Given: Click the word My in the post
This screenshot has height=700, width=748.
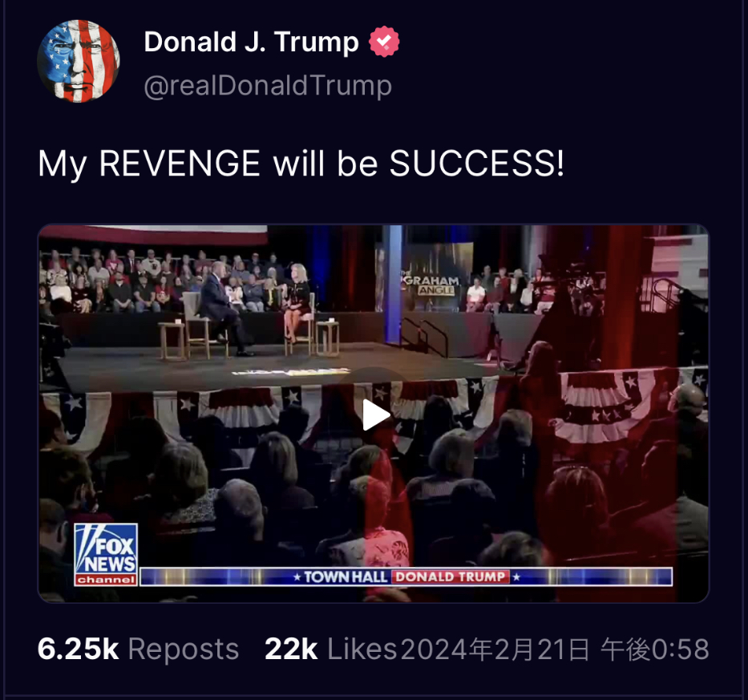Looking at the screenshot, I should click(x=62, y=165).
